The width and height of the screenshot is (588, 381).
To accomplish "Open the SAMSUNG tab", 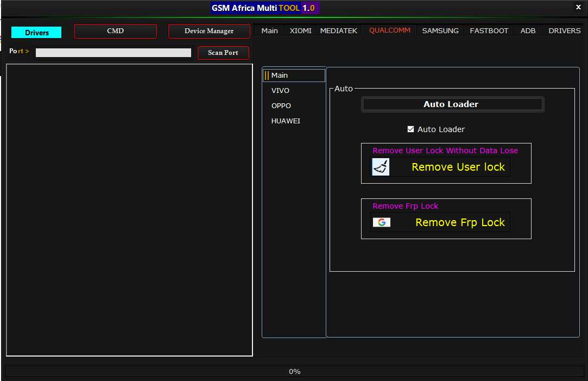I will pos(440,31).
